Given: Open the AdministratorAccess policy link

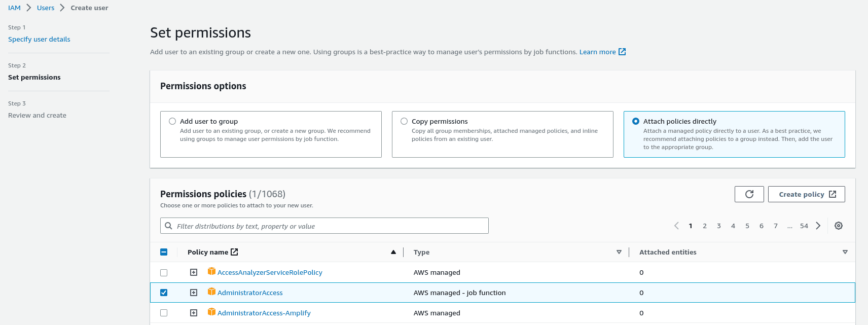Looking at the screenshot, I should coord(250,293).
